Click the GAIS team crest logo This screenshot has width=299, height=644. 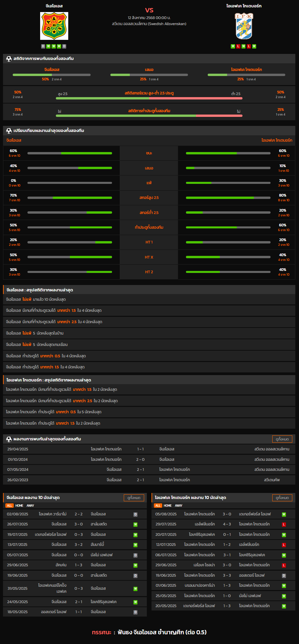coord(54,26)
